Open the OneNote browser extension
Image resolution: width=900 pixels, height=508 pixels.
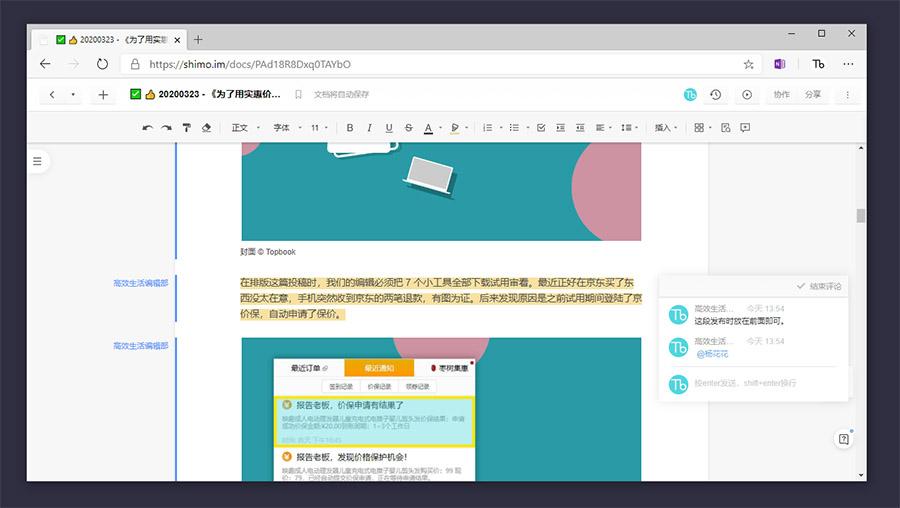coord(779,64)
